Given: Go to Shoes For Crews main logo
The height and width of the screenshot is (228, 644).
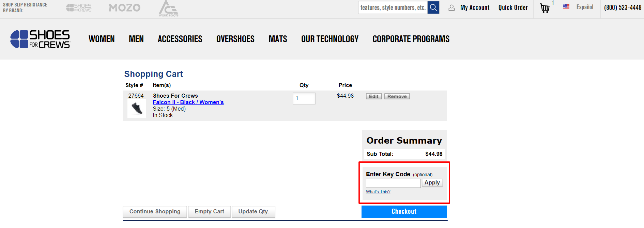Looking at the screenshot, I should pos(40,39).
